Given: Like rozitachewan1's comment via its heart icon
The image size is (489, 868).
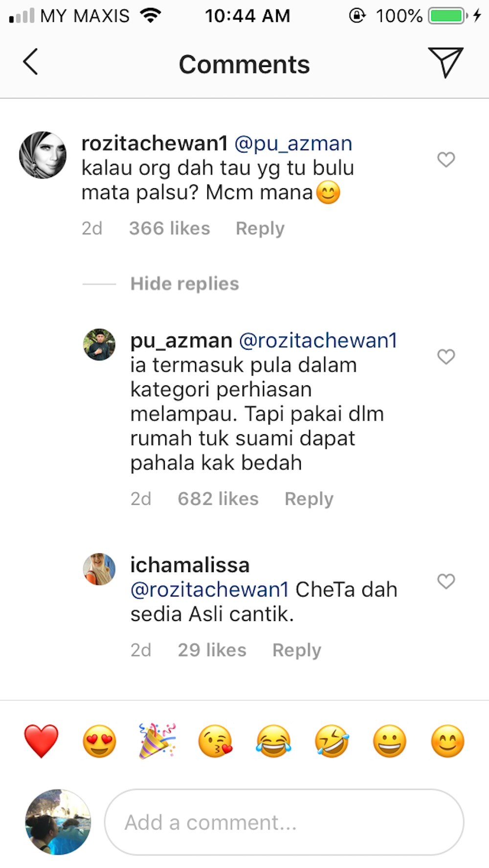Looking at the screenshot, I should 445,160.
